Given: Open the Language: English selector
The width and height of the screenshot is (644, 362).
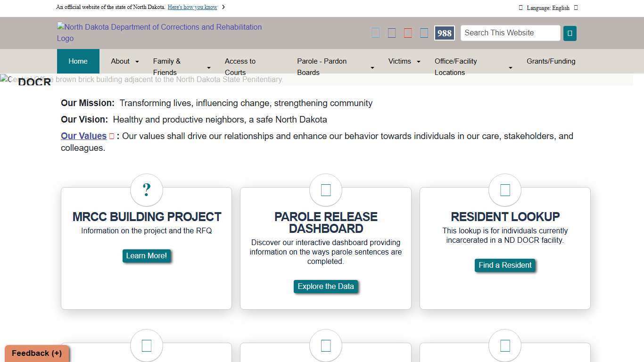Looking at the screenshot, I should click(548, 8).
